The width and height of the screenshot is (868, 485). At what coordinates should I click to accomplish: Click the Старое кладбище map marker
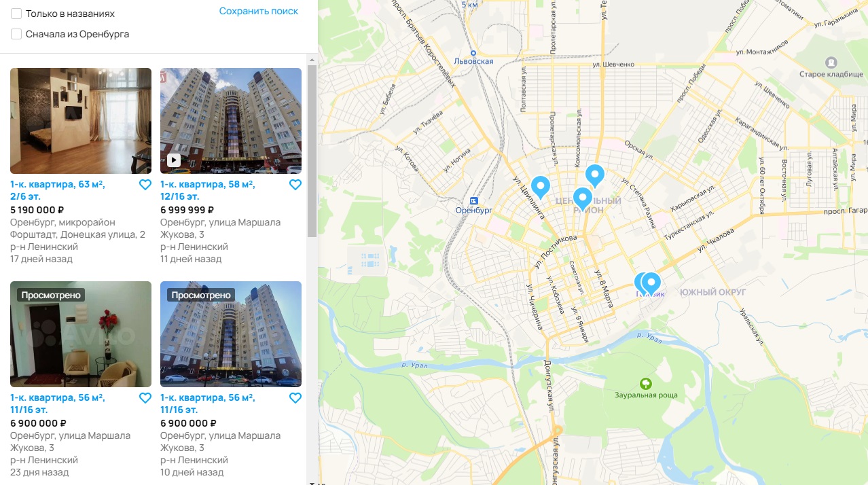[831, 62]
